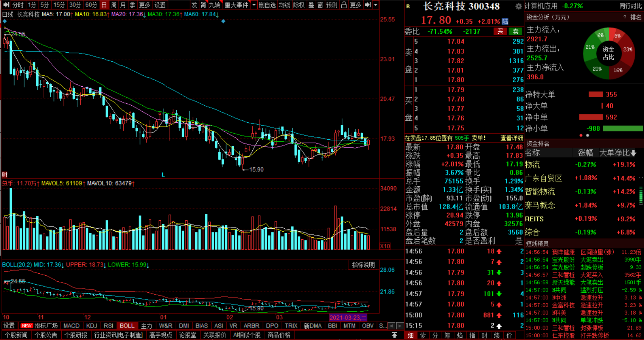Toggle the 预测 forecast display
Screen dimensions: 644x340
pos(332,5)
